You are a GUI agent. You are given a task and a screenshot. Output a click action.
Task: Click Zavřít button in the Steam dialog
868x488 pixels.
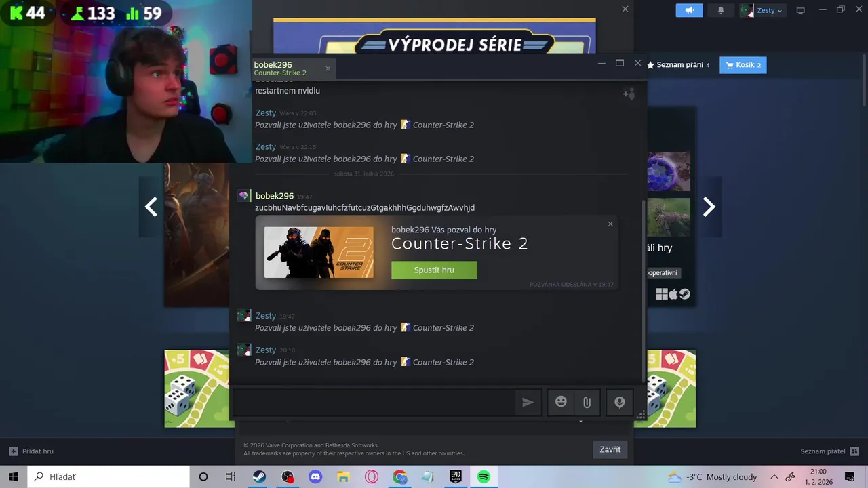coord(610,449)
